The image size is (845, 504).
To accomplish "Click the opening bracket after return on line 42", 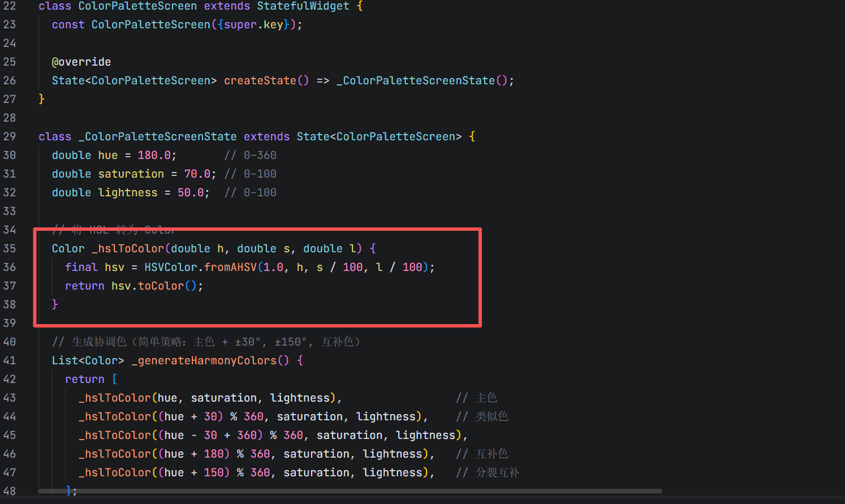I will (115, 379).
